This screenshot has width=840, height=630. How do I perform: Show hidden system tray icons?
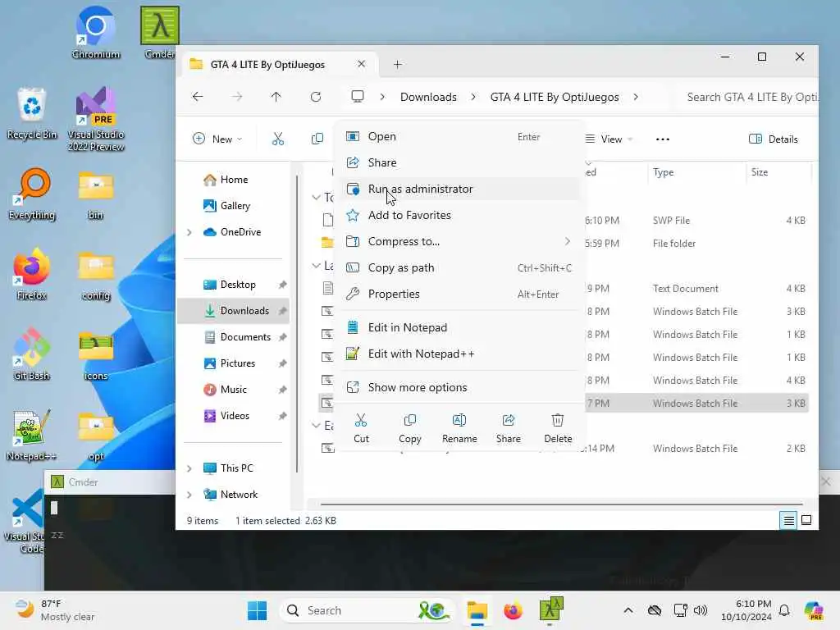[628, 610]
